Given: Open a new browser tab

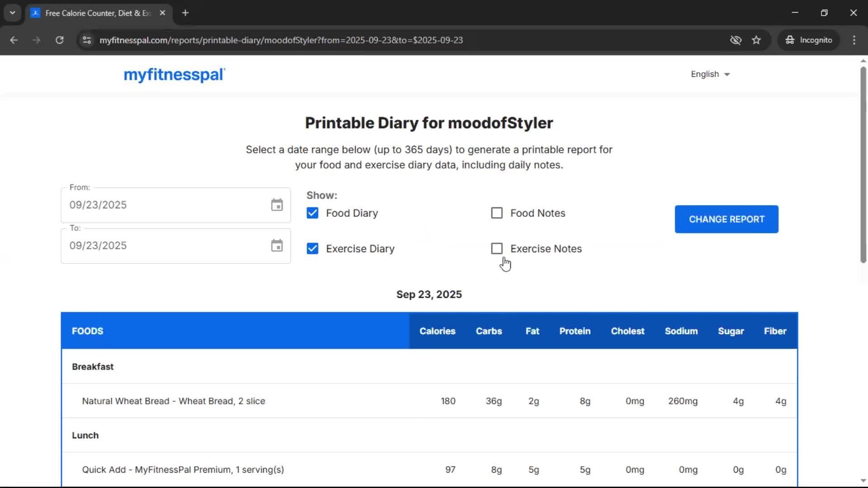Looking at the screenshot, I should 185,13.
